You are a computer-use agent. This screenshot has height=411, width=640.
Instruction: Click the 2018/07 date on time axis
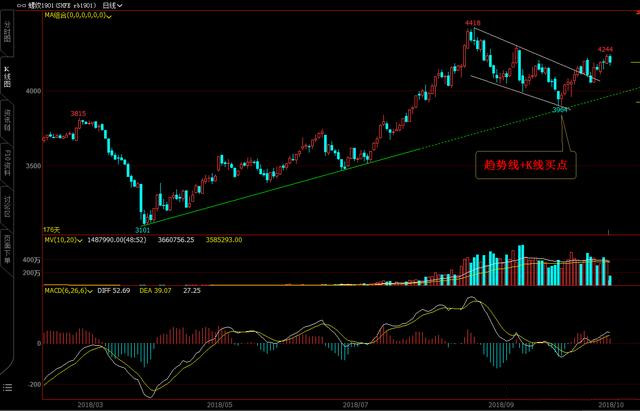(354, 405)
